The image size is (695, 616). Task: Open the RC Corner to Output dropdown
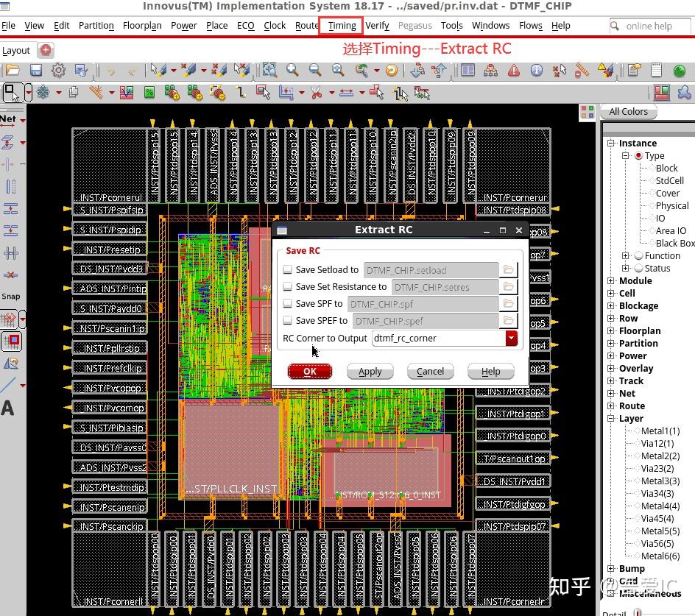[x=511, y=339]
